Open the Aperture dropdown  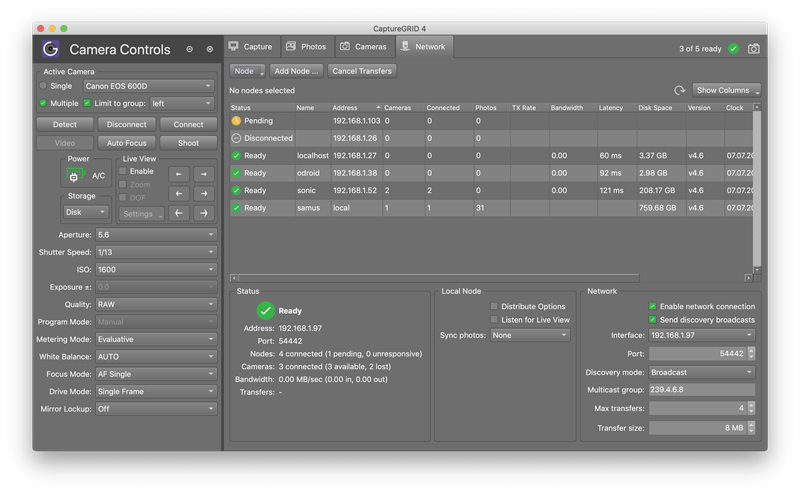click(156, 235)
